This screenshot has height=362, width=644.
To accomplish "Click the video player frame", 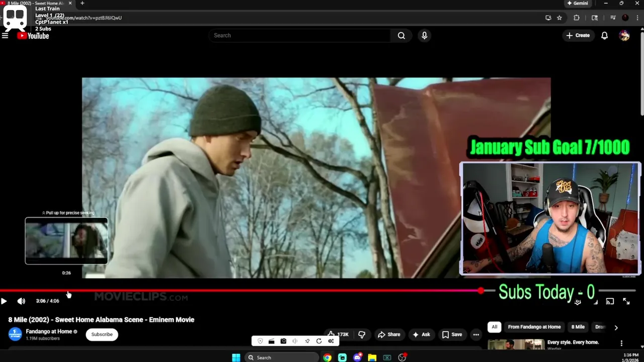I will [316, 177].
